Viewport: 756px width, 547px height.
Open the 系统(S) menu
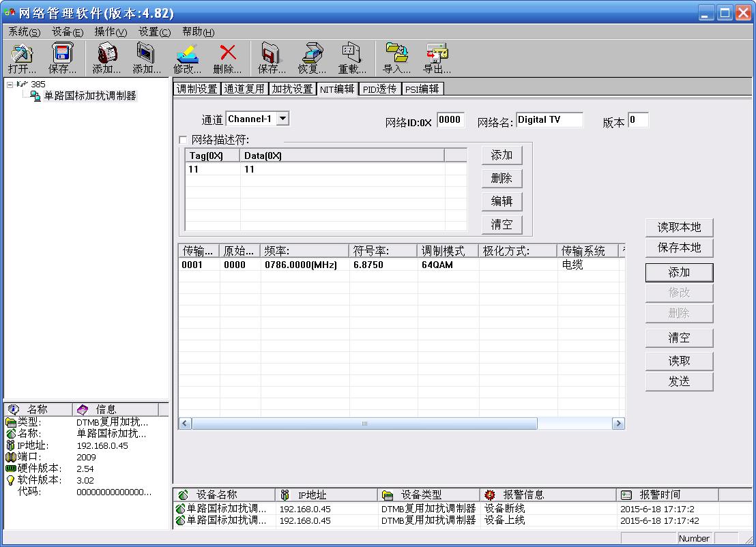point(24,32)
